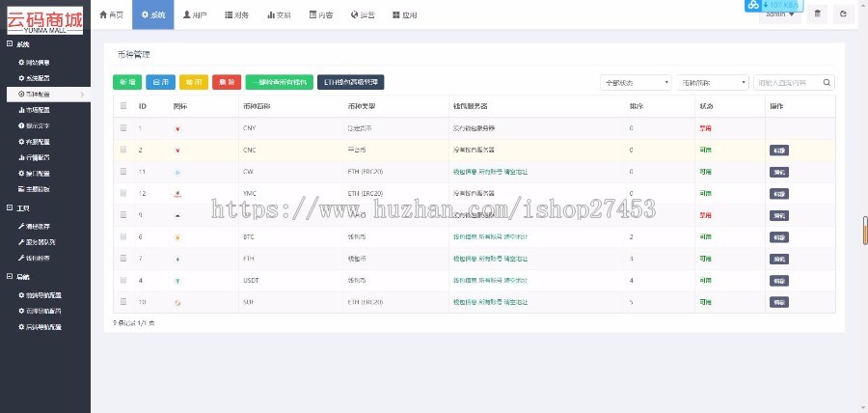Click the dark ETH wallet transfer button

point(351,82)
